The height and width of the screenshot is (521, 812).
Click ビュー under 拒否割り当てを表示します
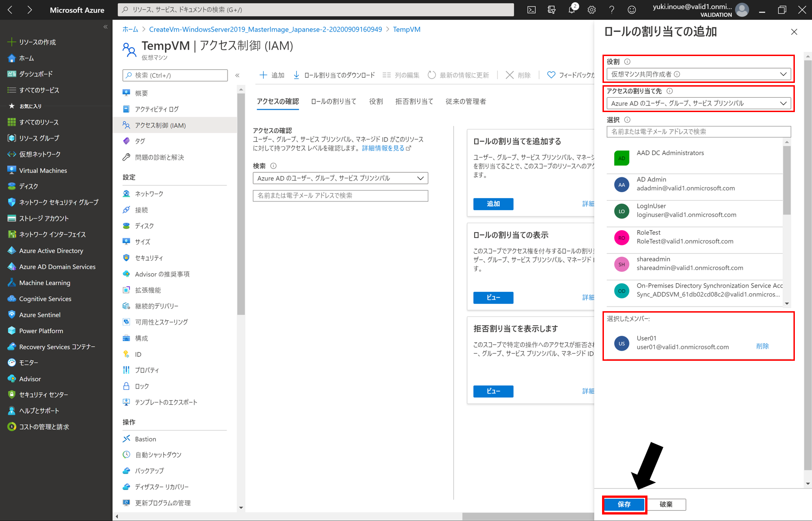pyautogui.click(x=493, y=391)
